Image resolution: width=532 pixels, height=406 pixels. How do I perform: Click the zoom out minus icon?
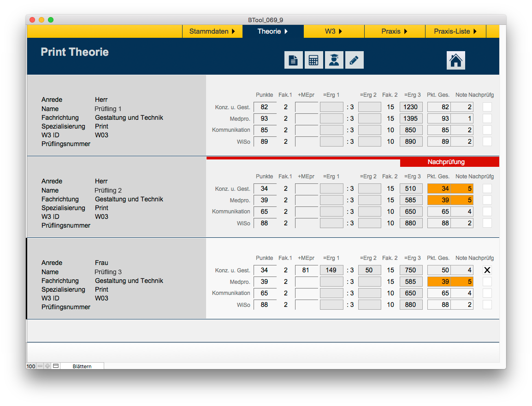(40, 366)
